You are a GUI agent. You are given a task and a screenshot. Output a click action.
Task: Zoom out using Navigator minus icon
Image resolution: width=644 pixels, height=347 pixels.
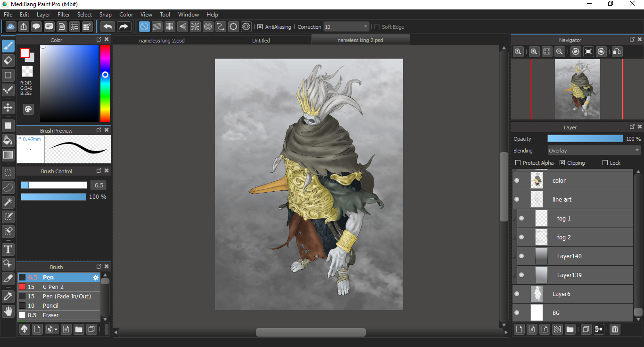[x=560, y=52]
